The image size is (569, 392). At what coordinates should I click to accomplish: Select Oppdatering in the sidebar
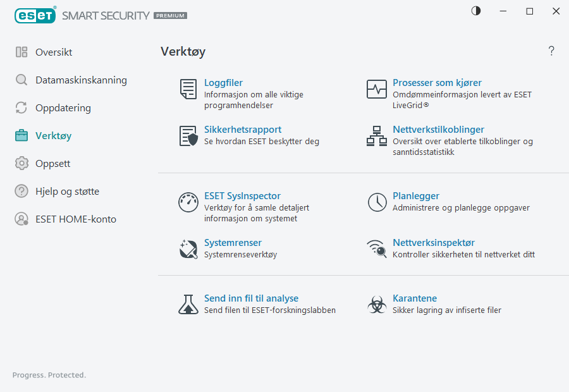tap(63, 108)
